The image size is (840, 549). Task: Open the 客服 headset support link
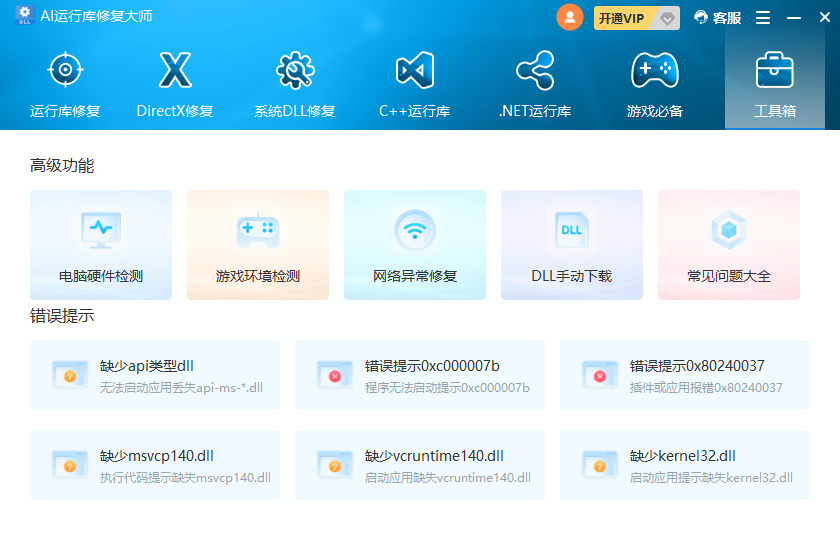pyautogui.click(x=717, y=18)
